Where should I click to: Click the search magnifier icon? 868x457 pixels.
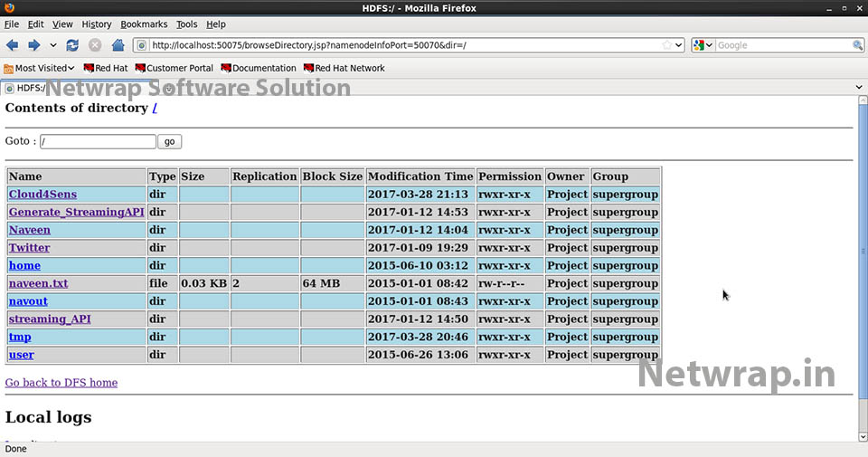857,45
